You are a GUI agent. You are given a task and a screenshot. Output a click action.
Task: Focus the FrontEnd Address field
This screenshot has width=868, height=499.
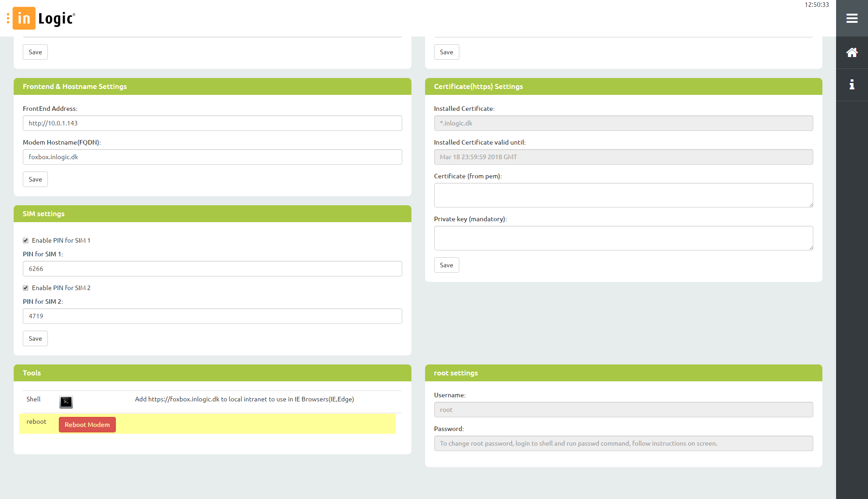[212, 123]
